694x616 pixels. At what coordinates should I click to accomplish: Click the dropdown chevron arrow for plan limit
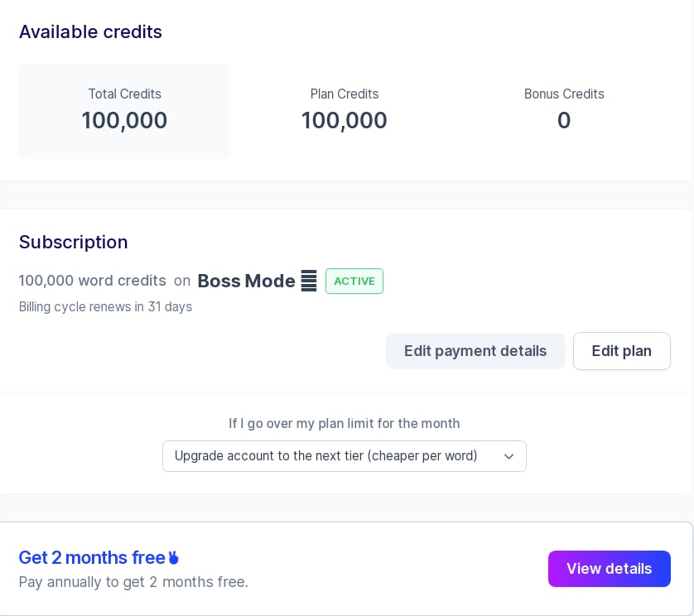(508, 456)
